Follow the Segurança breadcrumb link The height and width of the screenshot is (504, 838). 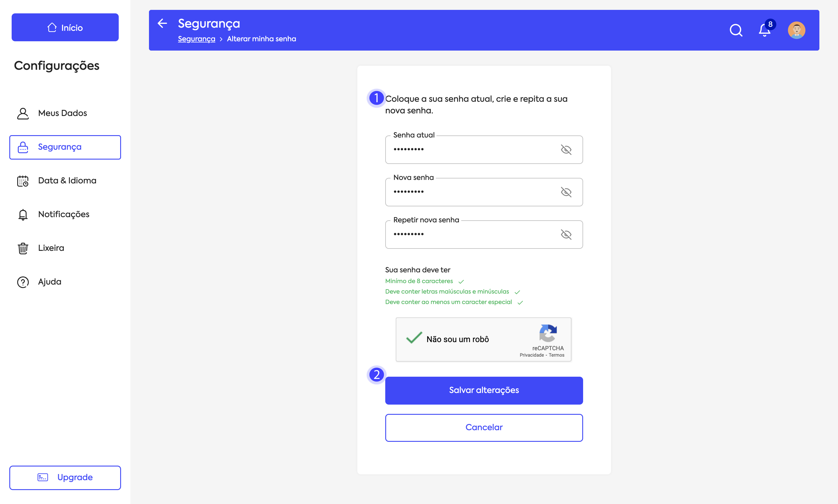tap(196, 39)
